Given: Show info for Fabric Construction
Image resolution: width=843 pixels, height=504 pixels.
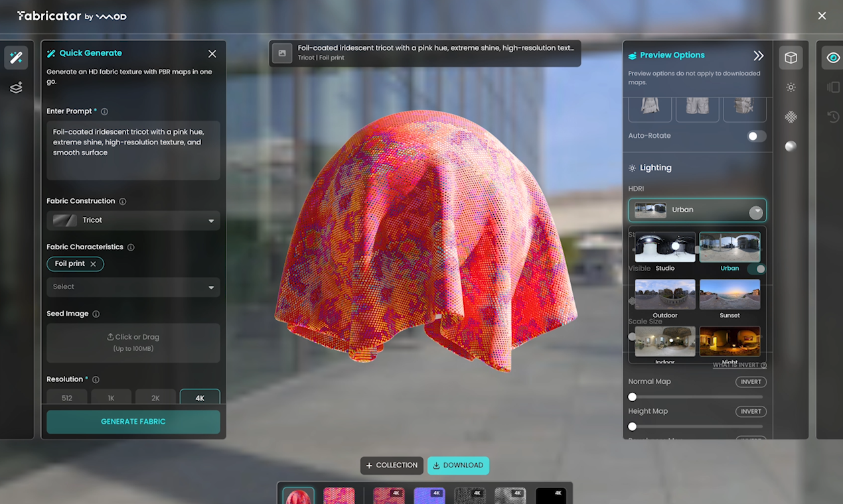Looking at the screenshot, I should pyautogui.click(x=123, y=201).
